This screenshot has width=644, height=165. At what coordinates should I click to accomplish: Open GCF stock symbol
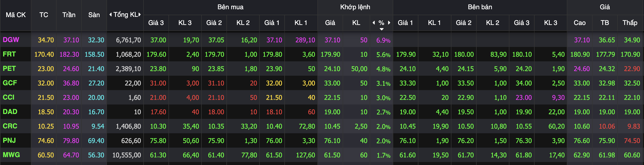[x=10, y=83]
